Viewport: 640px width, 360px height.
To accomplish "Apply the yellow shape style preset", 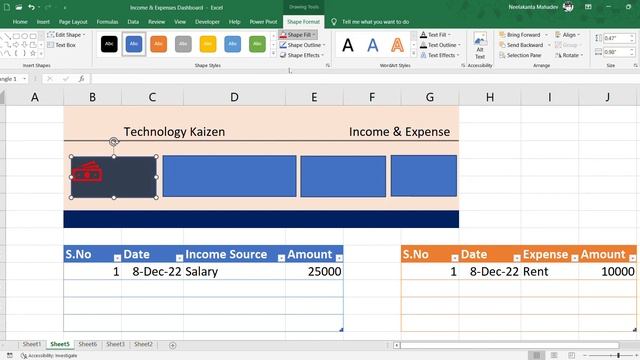I will [208, 44].
